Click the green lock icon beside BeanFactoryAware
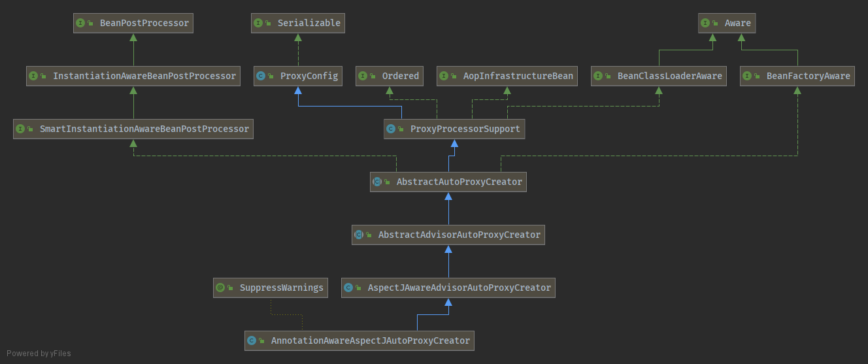The image size is (868, 364). (x=758, y=76)
